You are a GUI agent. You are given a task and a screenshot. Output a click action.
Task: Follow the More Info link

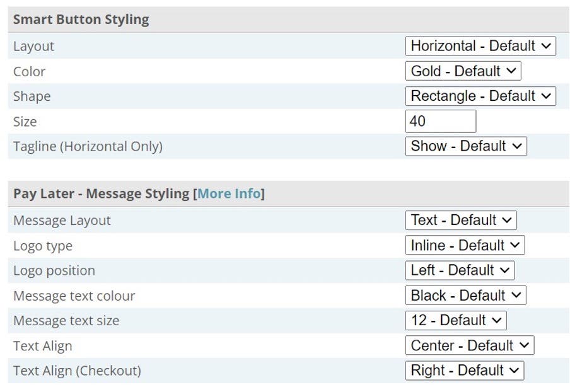(229, 193)
